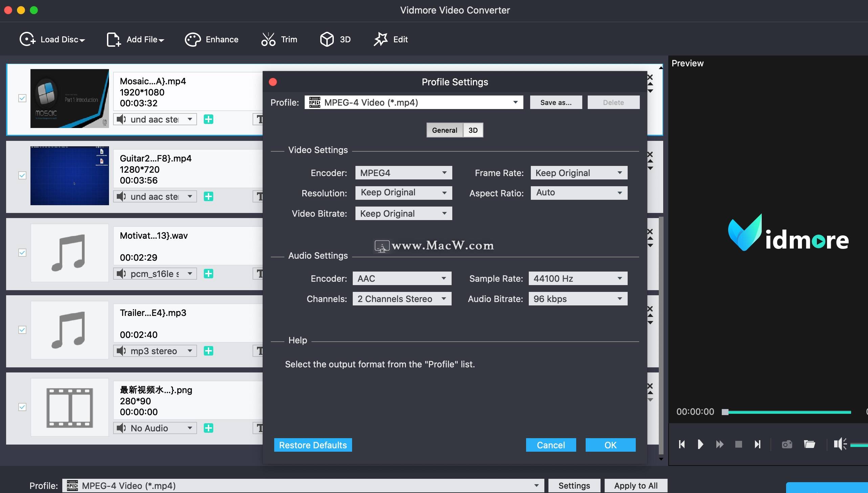Uncheck the Guitar2 file checkbox
This screenshot has height=493, width=868.
click(x=22, y=176)
